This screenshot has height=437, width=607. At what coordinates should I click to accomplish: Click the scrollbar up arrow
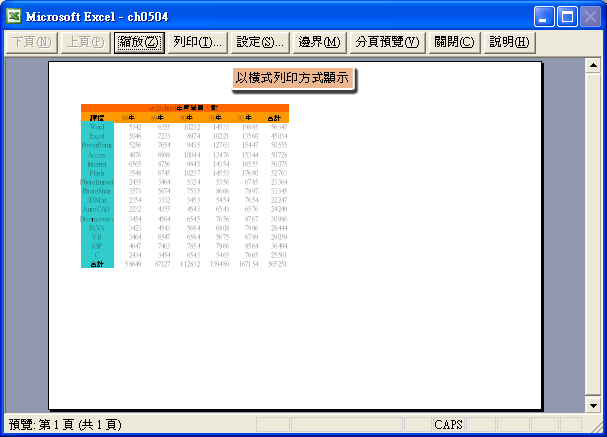point(592,66)
